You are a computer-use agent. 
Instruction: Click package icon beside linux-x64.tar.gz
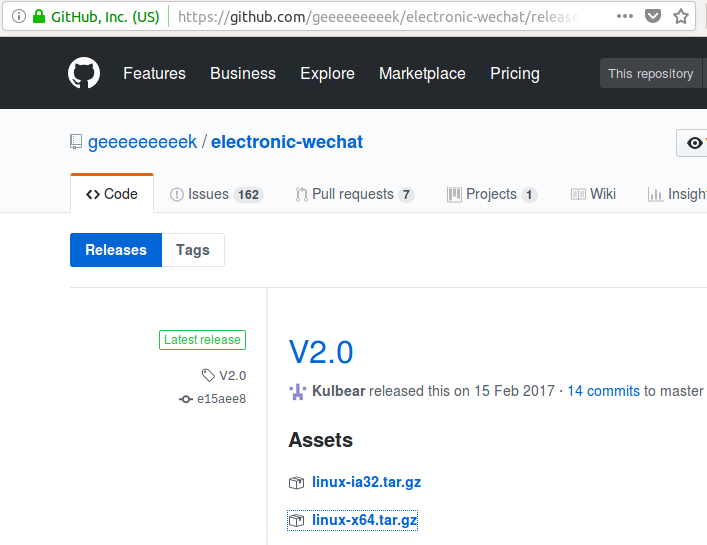pyautogui.click(x=296, y=521)
